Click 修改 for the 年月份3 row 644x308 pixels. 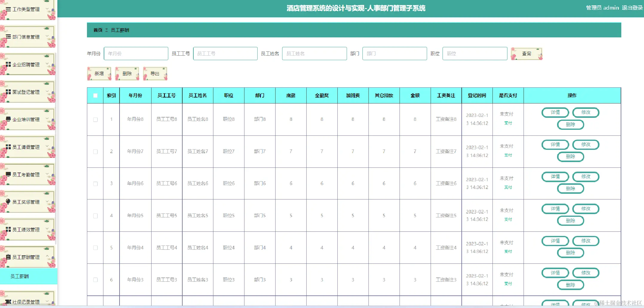[x=586, y=273]
